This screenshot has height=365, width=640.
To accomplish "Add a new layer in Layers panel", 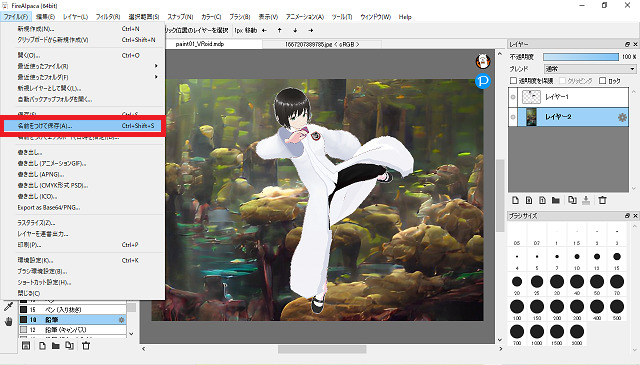I will point(516,200).
